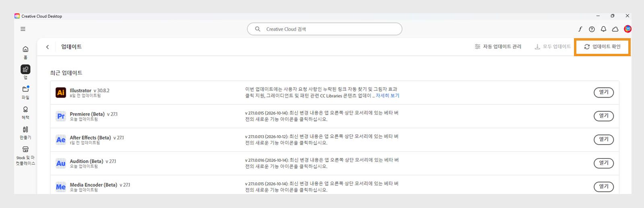
Task: Click the search magnifier icon
Action: tap(258, 29)
